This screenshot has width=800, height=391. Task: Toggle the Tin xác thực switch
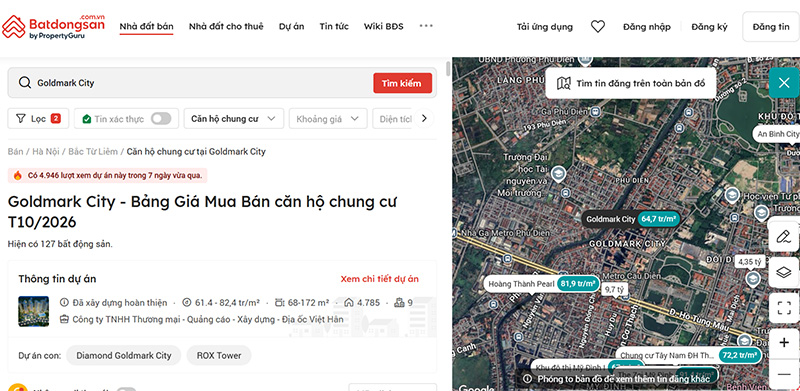[x=161, y=119]
